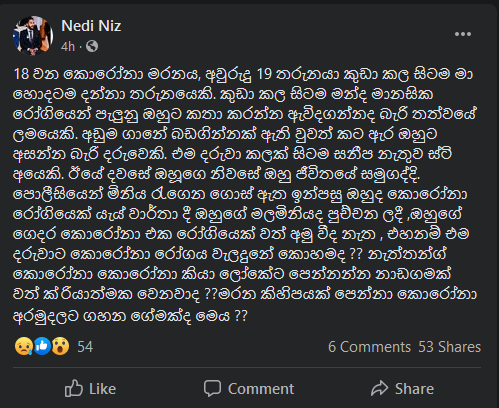The width and height of the screenshot is (499, 408).
Task: Click the last line of the post text
Action: tap(130, 315)
